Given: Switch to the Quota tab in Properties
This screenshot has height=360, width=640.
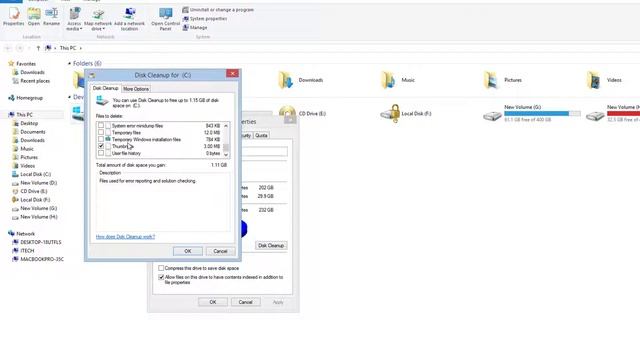Looking at the screenshot, I should click(261, 135).
